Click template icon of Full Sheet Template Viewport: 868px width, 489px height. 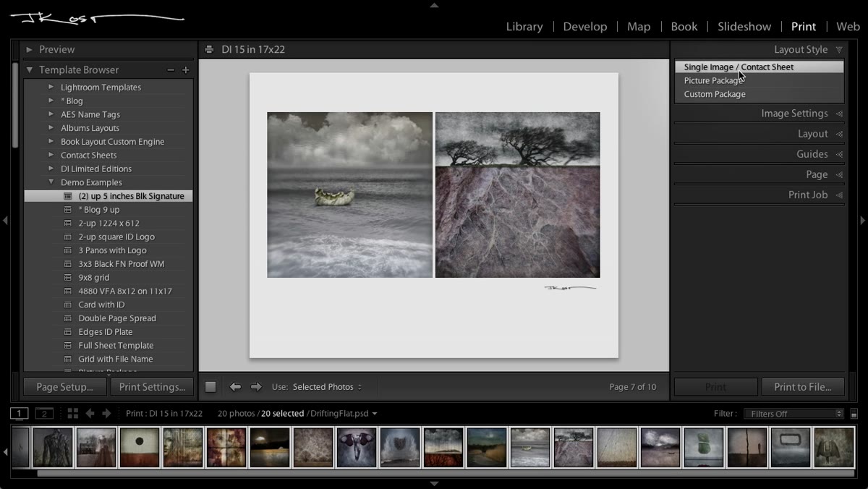[x=68, y=346]
